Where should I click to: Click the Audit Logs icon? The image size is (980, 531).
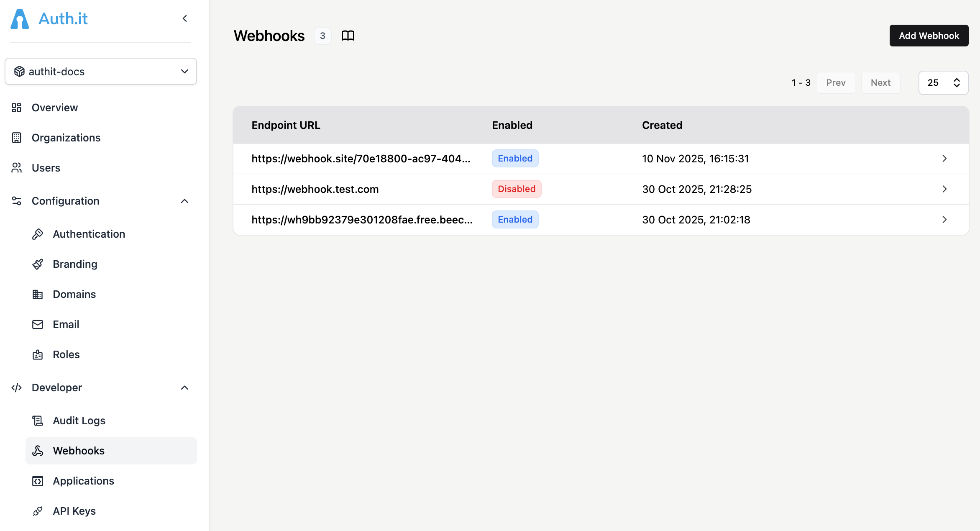38,420
